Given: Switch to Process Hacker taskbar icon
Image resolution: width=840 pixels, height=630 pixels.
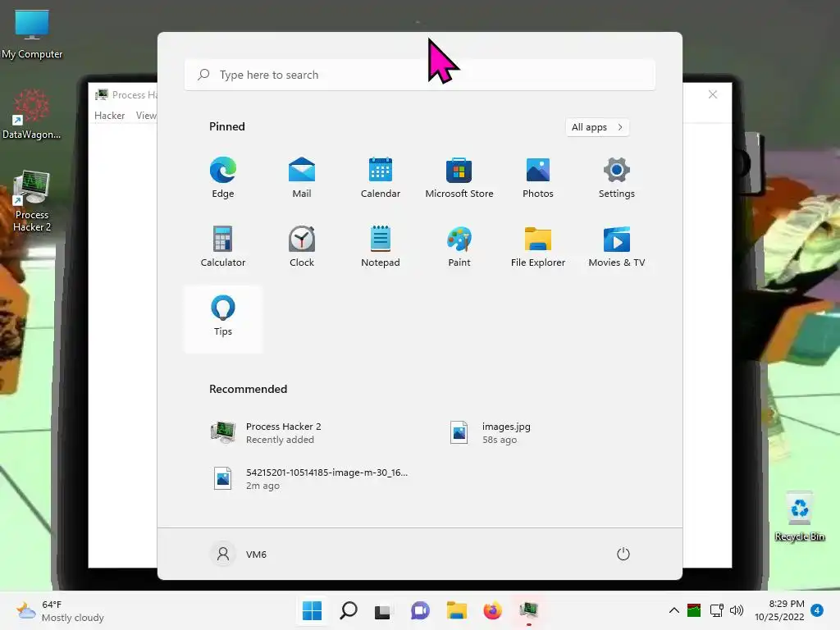Looking at the screenshot, I should click(529, 610).
